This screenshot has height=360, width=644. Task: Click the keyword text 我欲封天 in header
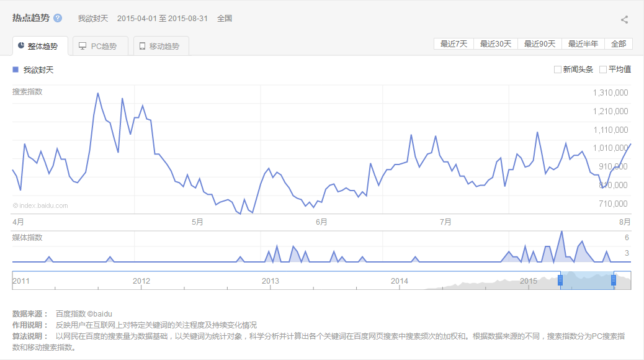(93, 19)
